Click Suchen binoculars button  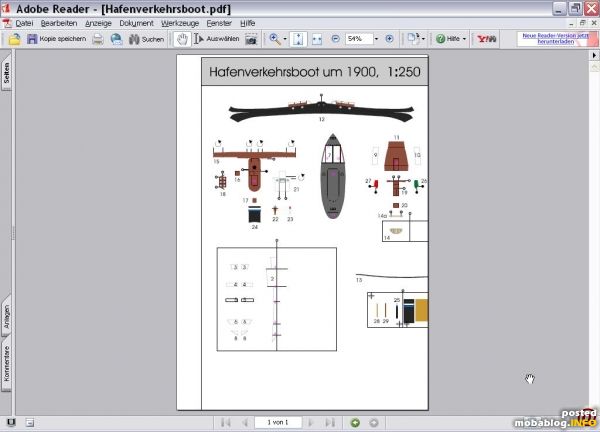[146, 39]
